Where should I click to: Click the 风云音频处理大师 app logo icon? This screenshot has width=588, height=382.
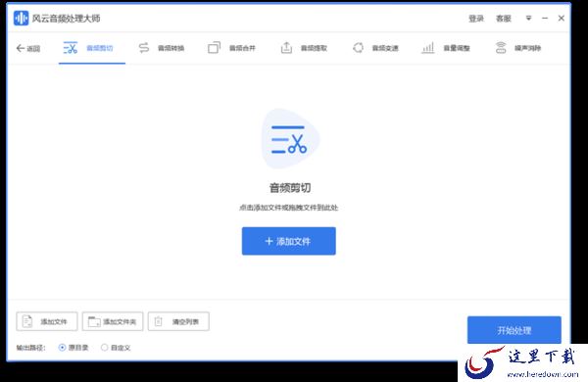[21, 18]
